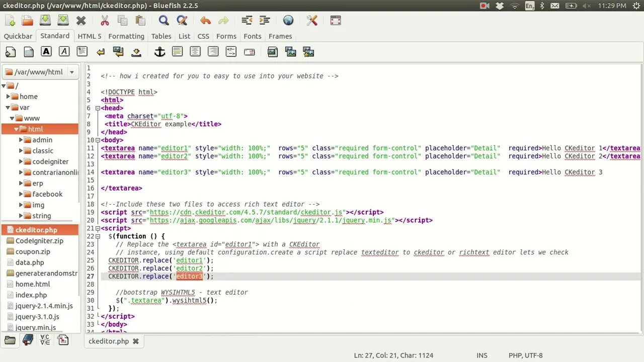The image size is (644, 362).
Task: Click the Wi-Fi network indicator
Action: pos(515,6)
